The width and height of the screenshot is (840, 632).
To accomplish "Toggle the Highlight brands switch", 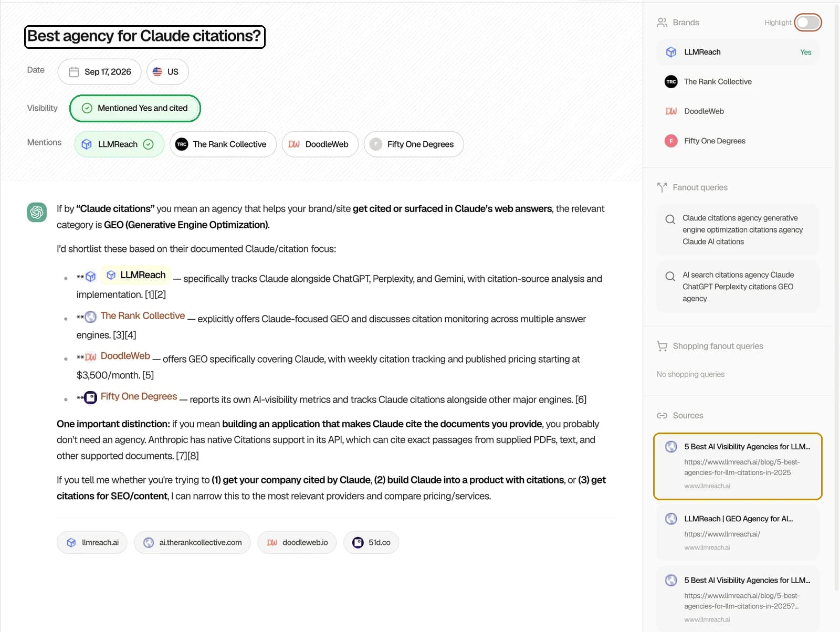I will point(807,23).
